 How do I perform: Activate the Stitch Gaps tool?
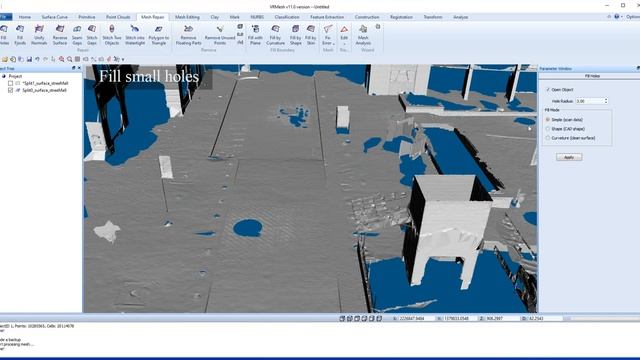pyautogui.click(x=92, y=35)
